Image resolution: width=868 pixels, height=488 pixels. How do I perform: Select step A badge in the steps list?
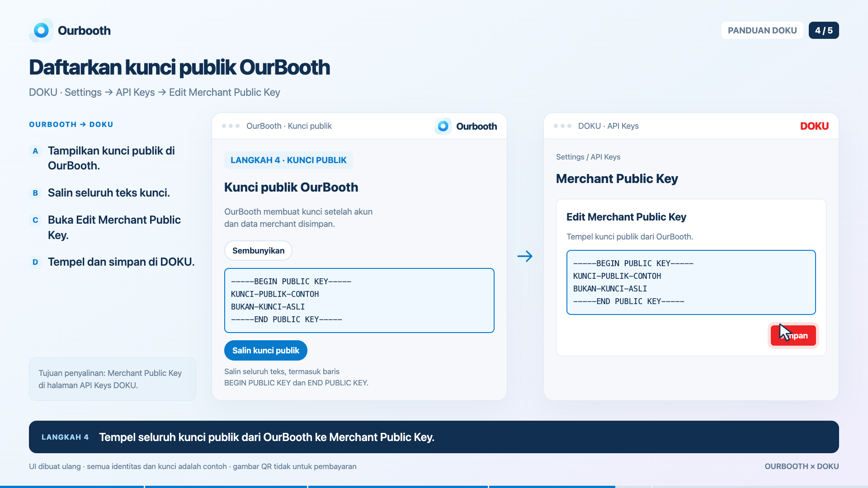click(35, 151)
